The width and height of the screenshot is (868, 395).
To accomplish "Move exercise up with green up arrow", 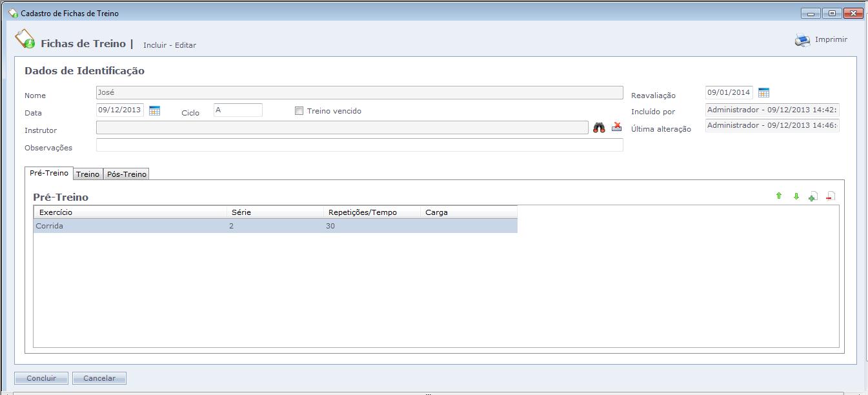I will coord(778,196).
